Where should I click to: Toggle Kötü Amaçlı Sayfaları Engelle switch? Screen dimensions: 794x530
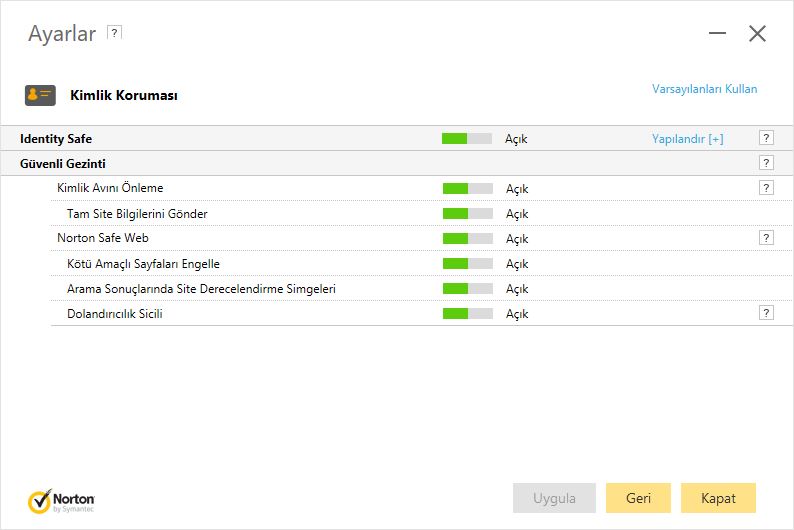(x=467, y=264)
